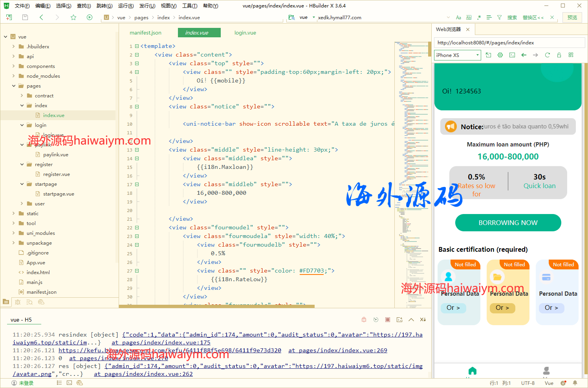Click the BORROWING NOW button

[x=508, y=223]
